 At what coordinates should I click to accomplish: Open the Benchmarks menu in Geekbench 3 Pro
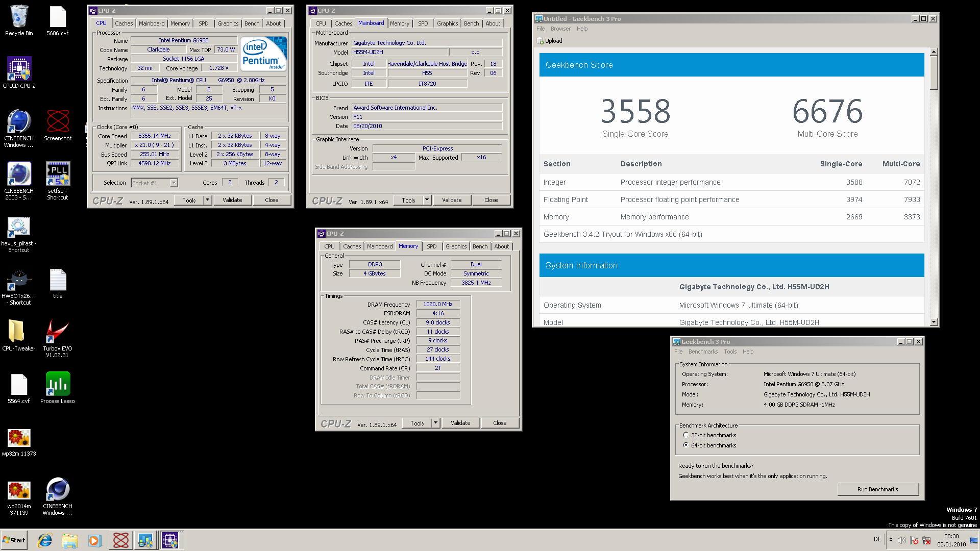tap(703, 352)
